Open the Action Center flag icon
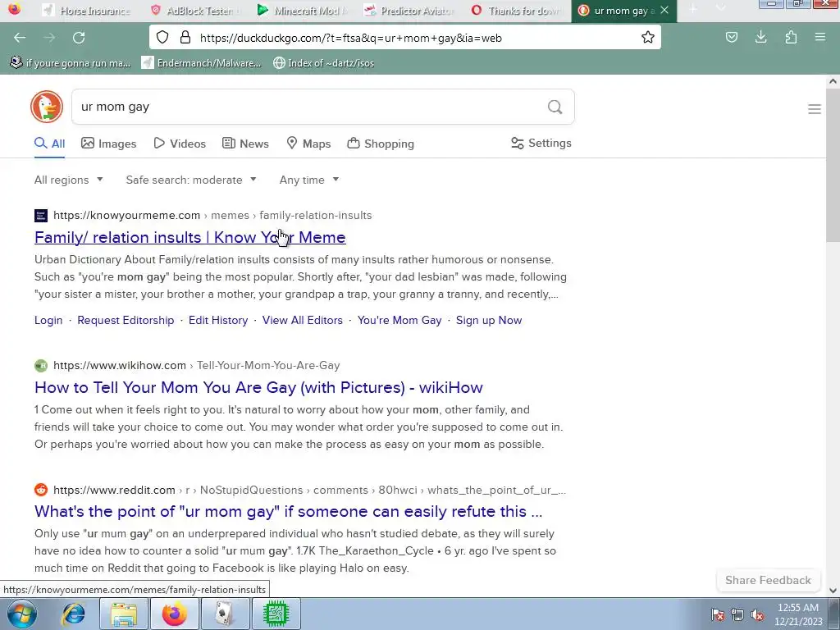Image resolution: width=840 pixels, height=630 pixels. click(x=718, y=614)
